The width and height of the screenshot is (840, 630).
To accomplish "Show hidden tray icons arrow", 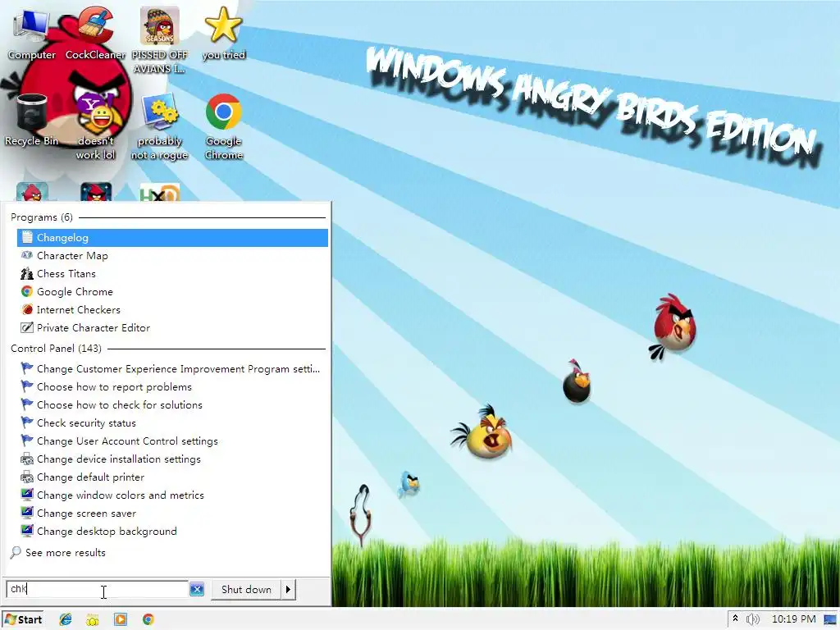I will click(x=736, y=619).
